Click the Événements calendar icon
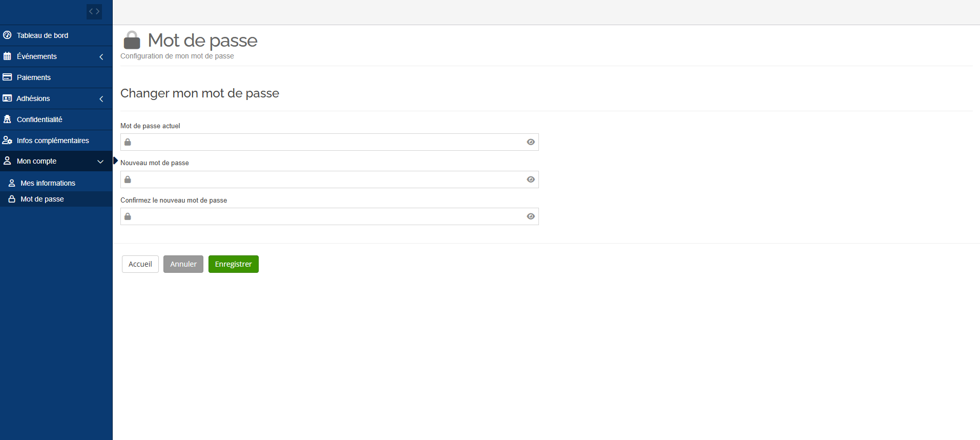980x440 pixels. tap(7, 56)
